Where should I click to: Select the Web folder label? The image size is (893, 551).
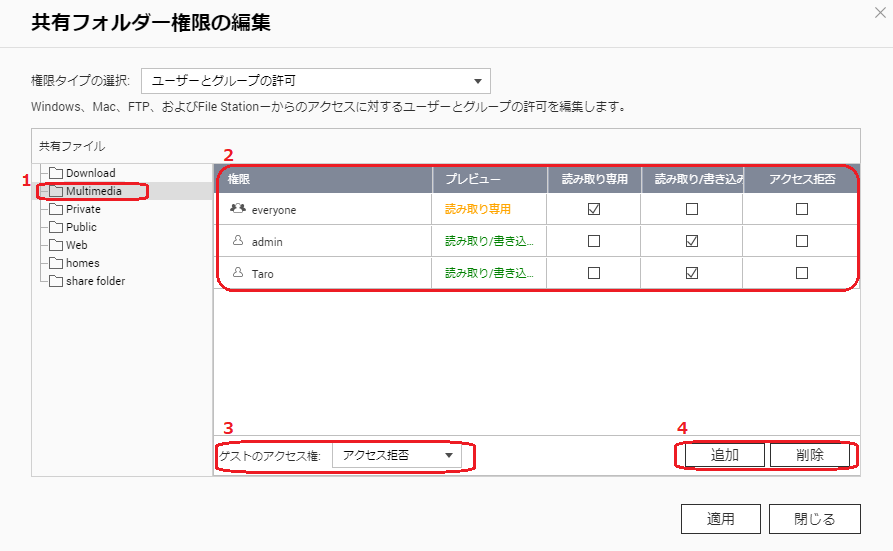[x=77, y=245]
